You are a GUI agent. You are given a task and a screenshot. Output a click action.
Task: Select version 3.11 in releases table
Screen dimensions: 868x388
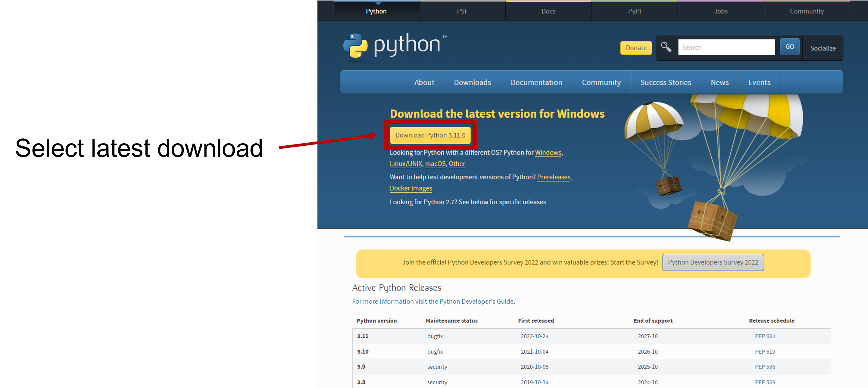[x=363, y=336]
